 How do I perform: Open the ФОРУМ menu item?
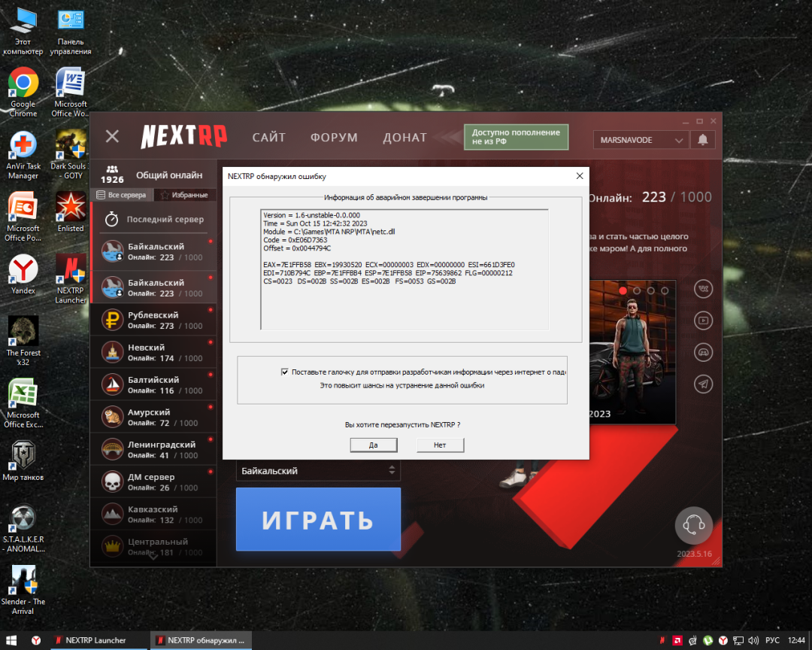pos(334,138)
